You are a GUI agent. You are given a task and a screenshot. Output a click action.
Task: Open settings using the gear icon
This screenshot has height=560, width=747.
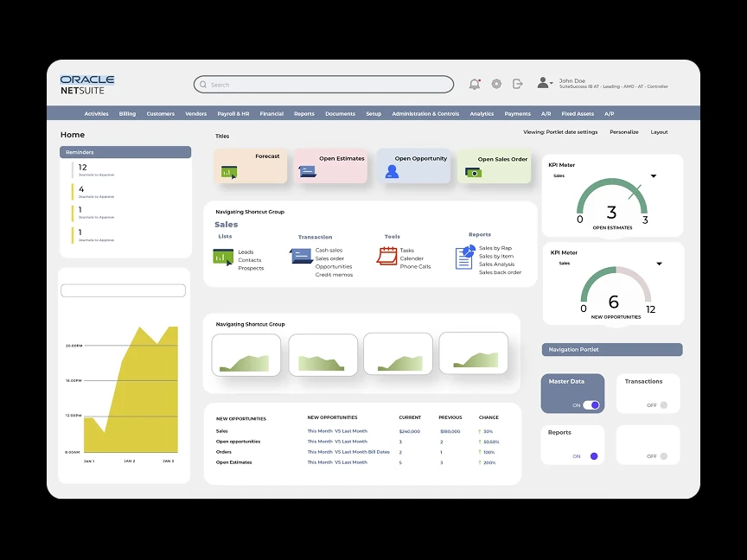496,84
